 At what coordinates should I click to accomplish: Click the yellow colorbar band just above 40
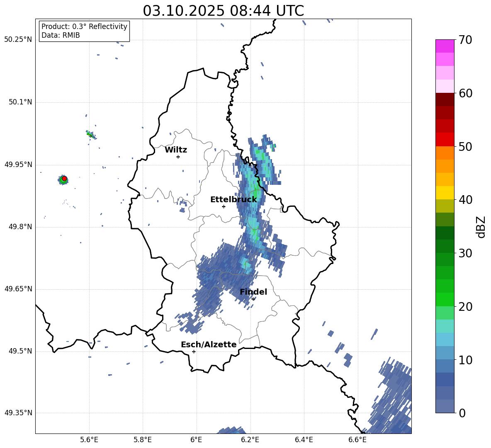[x=445, y=193]
